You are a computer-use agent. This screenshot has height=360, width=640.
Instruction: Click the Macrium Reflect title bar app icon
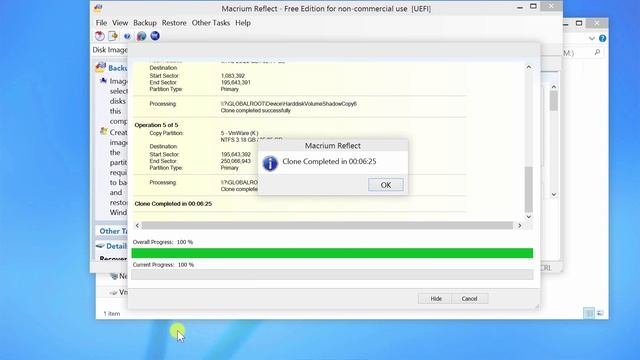(x=98, y=8)
